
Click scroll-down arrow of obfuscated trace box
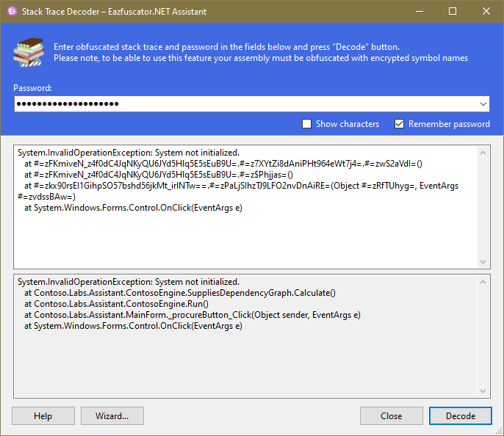click(x=483, y=261)
